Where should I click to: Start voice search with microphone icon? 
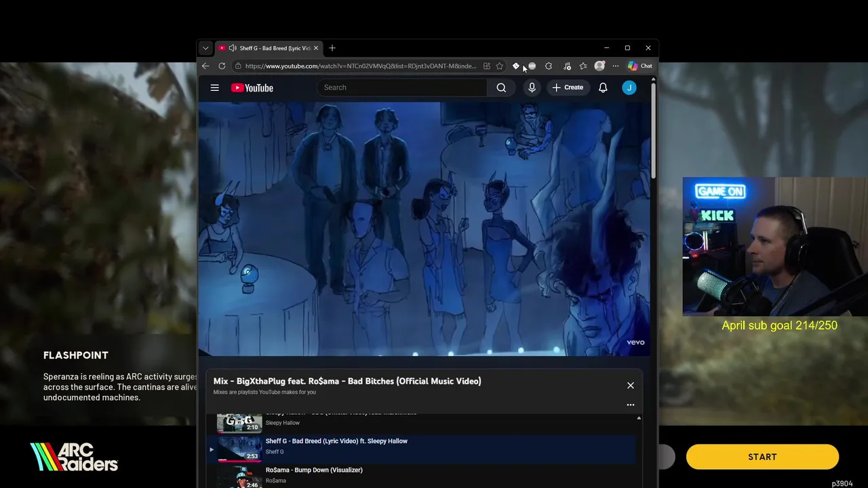click(x=532, y=87)
